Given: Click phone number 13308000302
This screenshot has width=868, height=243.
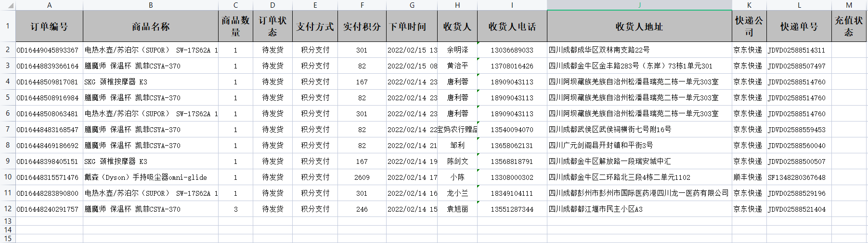Looking at the screenshot, I should coord(512,177).
